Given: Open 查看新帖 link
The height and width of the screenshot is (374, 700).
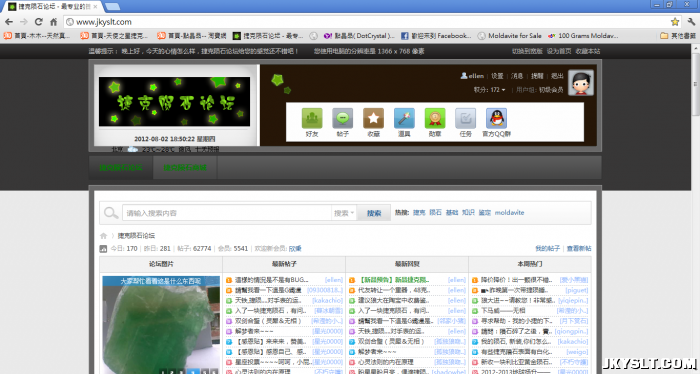Looking at the screenshot, I should 579,249.
